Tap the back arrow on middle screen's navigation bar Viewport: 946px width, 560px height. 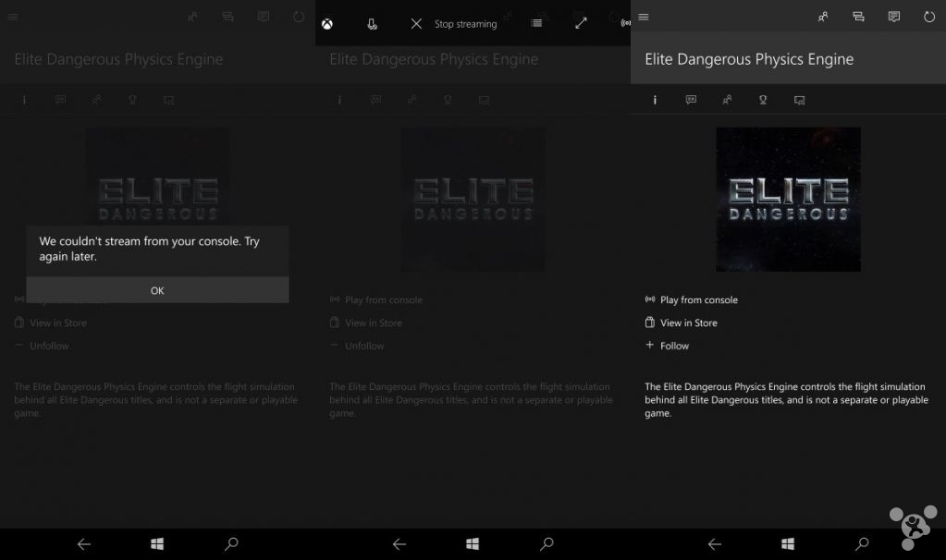coord(399,544)
